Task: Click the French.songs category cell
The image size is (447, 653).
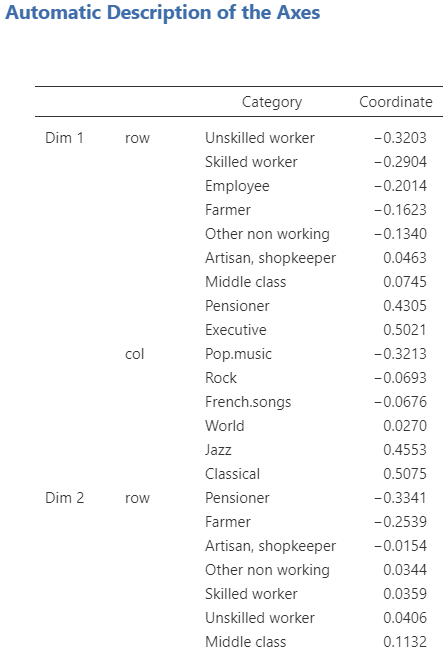Action: (x=248, y=402)
